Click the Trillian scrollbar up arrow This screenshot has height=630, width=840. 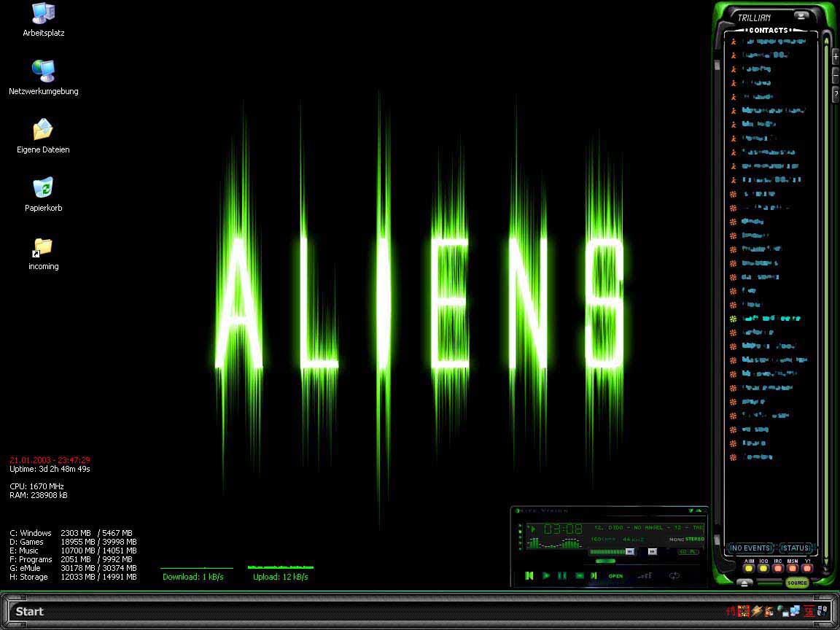click(826, 42)
